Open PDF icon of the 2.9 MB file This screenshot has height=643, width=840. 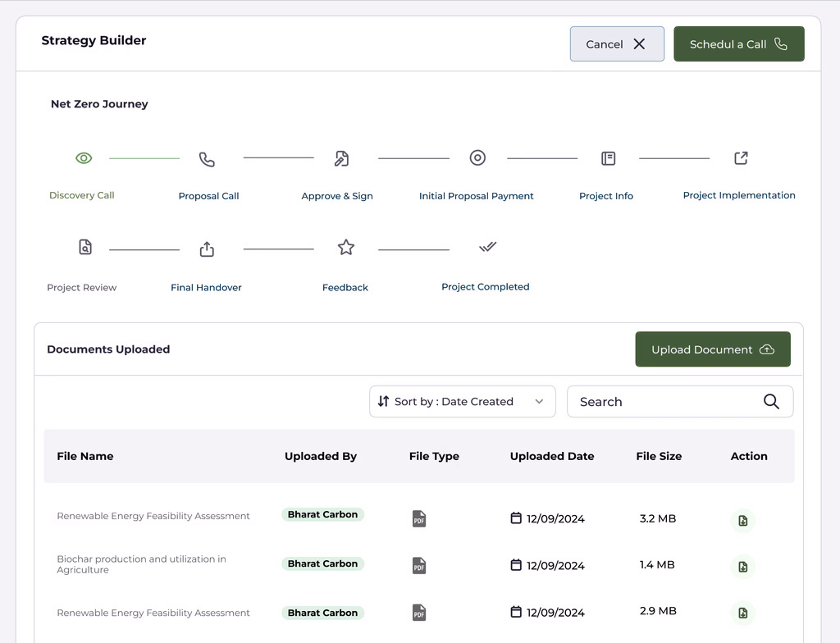click(419, 613)
